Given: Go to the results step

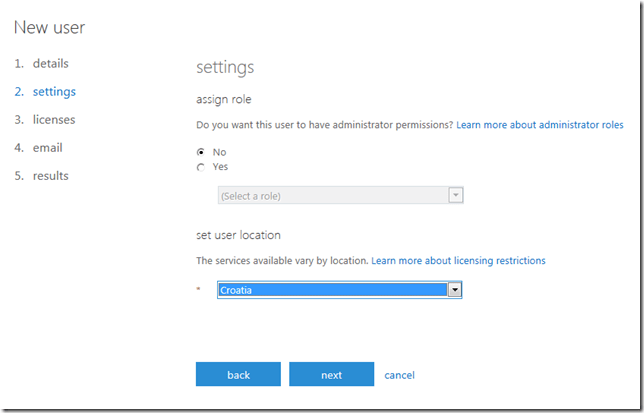Looking at the screenshot, I should click(x=50, y=175).
